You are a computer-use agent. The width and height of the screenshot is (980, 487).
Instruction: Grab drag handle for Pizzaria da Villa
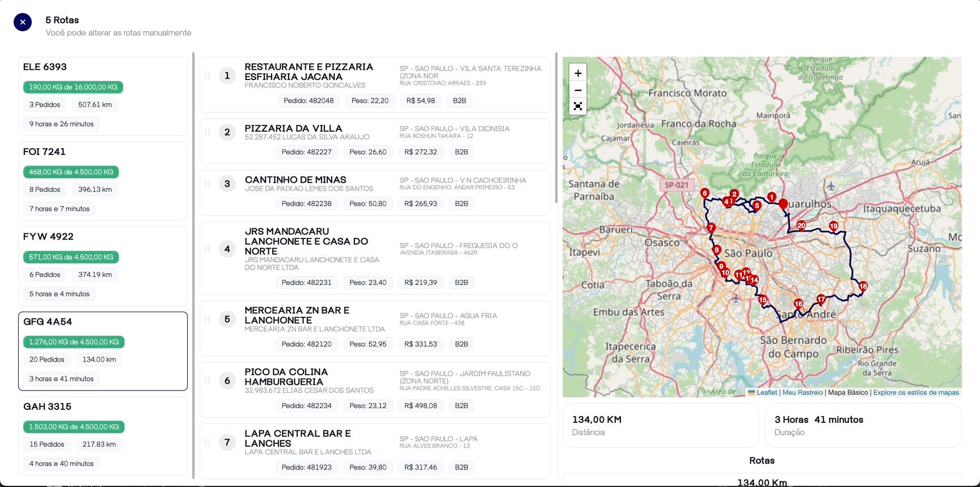click(207, 132)
